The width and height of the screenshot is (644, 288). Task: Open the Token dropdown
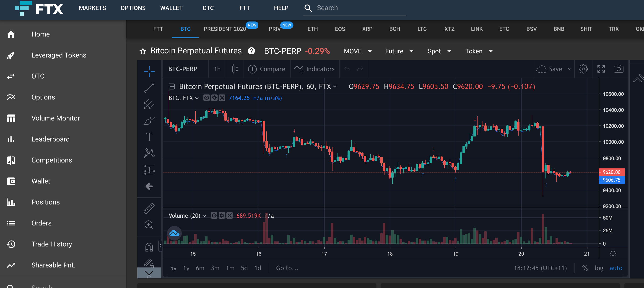tap(479, 51)
